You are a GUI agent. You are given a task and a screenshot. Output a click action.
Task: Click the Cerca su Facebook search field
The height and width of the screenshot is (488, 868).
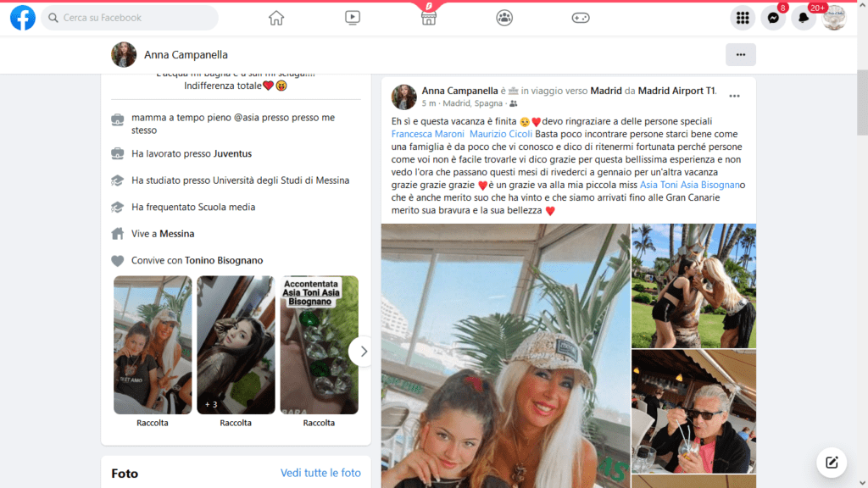point(130,18)
